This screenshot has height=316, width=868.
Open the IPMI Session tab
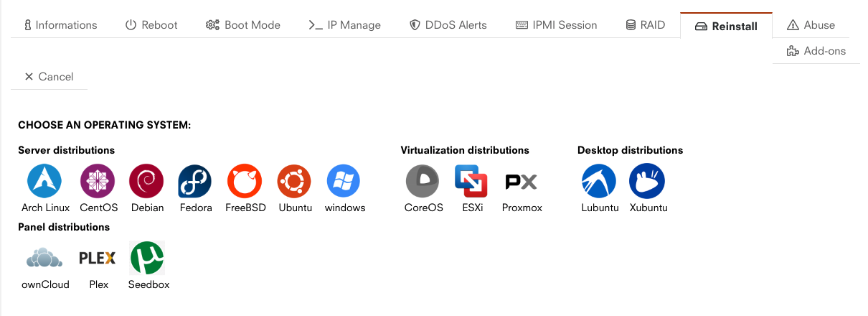click(x=556, y=25)
